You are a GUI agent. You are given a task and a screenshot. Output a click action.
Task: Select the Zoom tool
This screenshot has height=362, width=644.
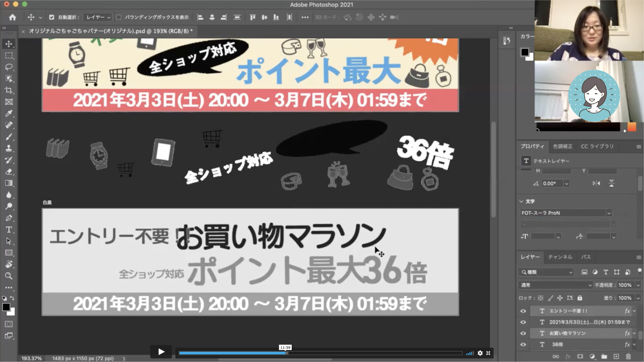(x=9, y=276)
